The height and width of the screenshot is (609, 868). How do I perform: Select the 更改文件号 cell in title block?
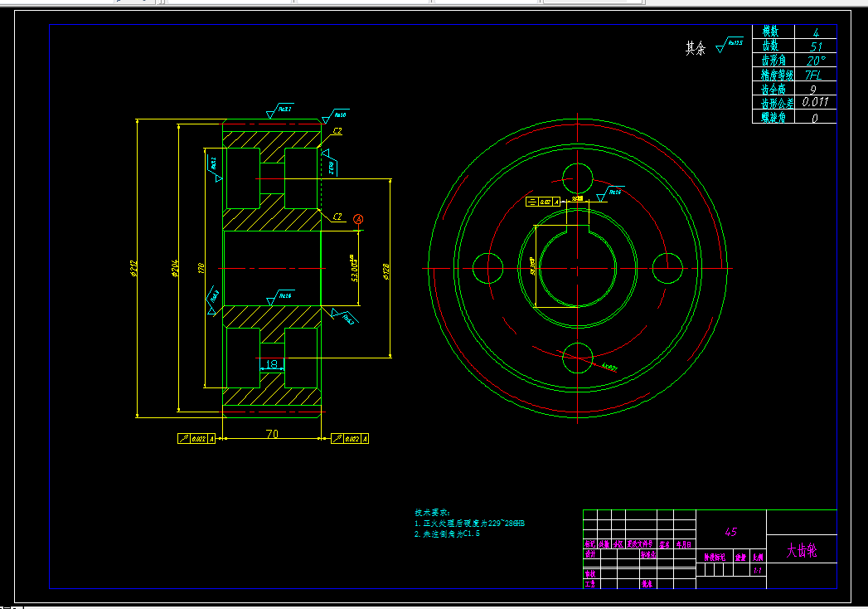[x=640, y=545]
